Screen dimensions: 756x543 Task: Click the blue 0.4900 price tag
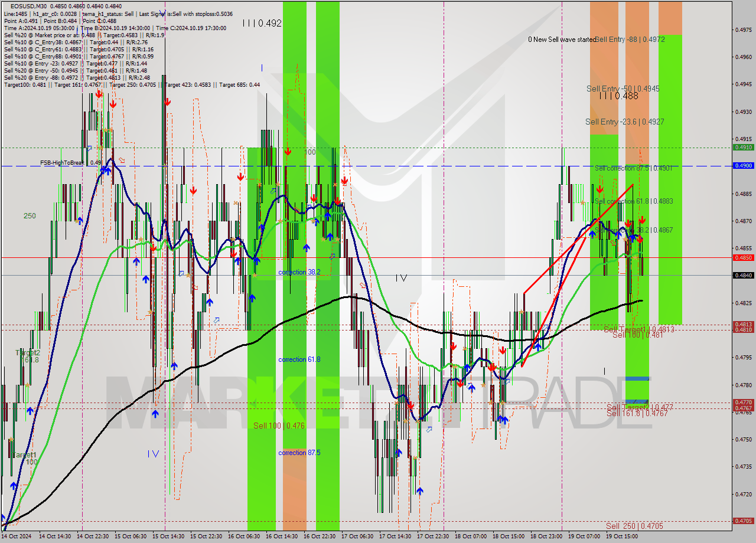[x=743, y=166]
